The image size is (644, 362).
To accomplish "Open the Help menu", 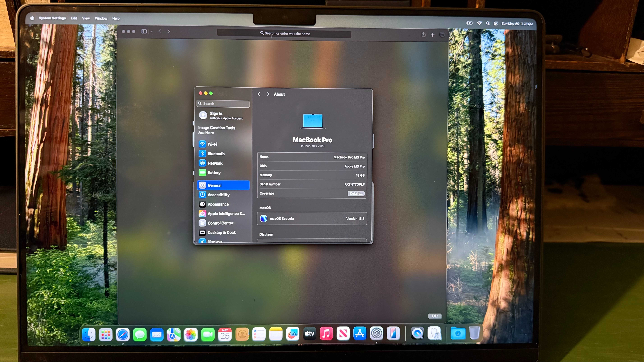I will [x=116, y=18].
